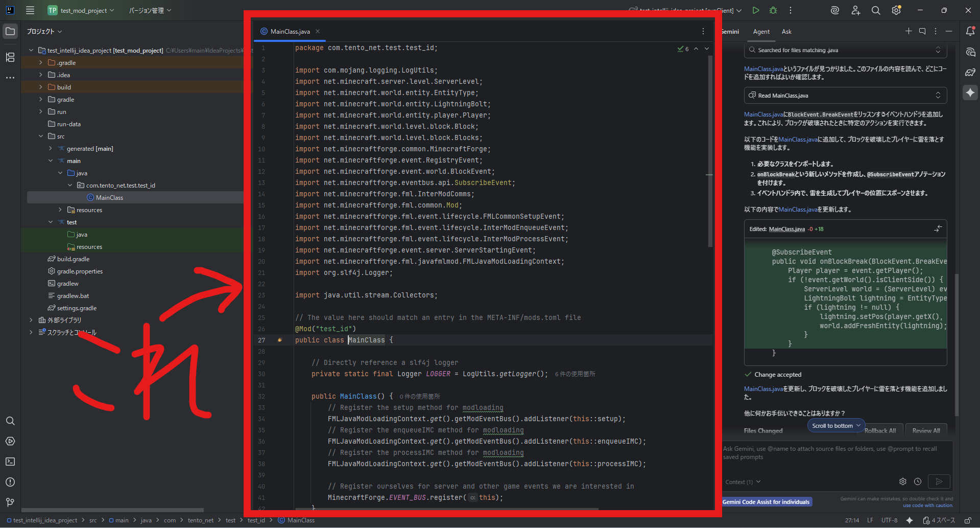The width and height of the screenshot is (980, 528).
Task: Expand the .gradle folder in project tree
Action: click(x=41, y=63)
